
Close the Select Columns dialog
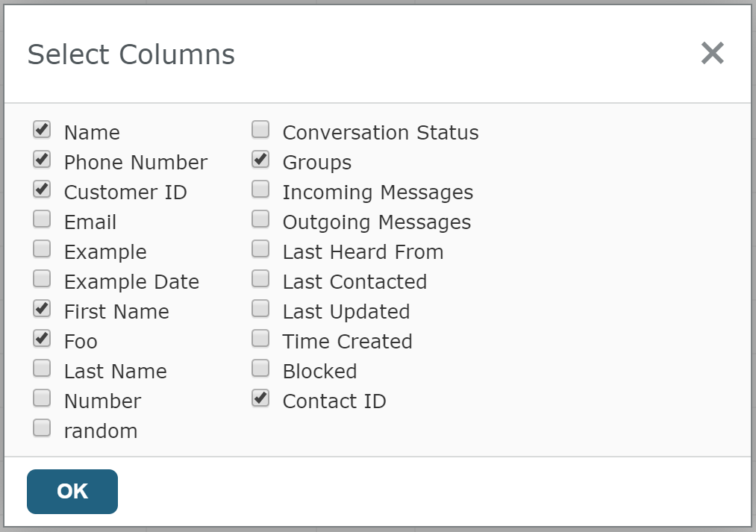click(712, 52)
